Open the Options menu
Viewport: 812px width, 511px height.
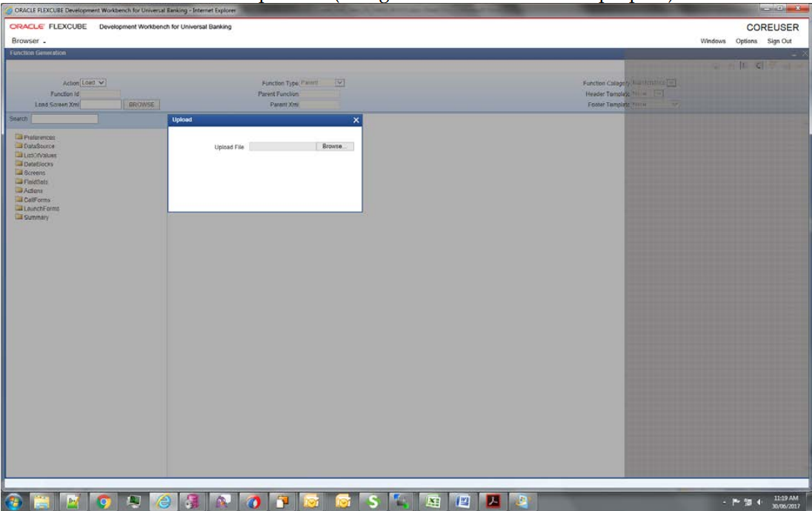(746, 41)
